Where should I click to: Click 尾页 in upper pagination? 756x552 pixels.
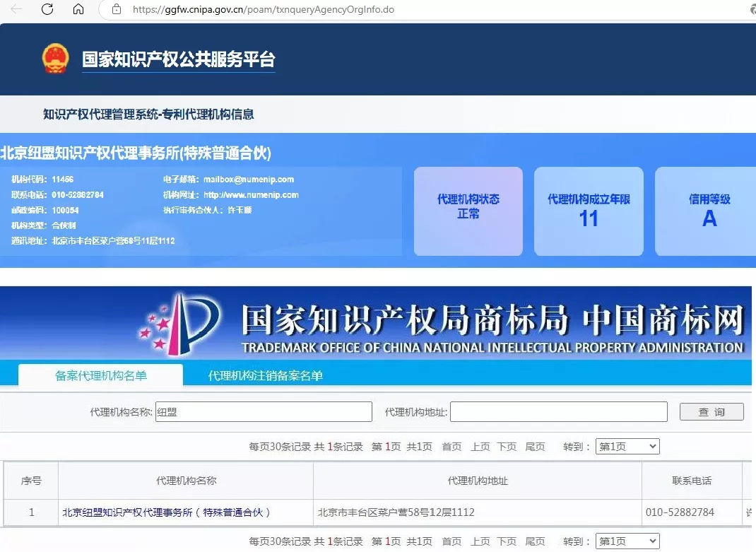click(535, 447)
